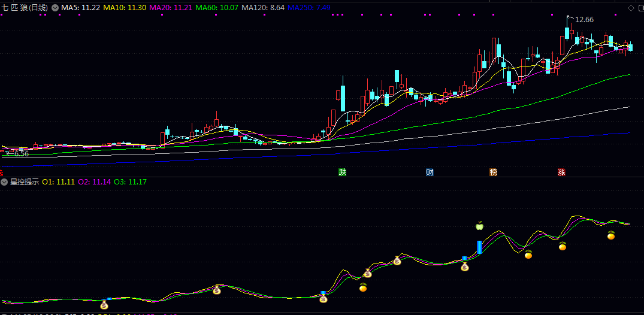Click the 榜 marker on the chart
This screenshot has height=315, width=644.
click(494, 172)
